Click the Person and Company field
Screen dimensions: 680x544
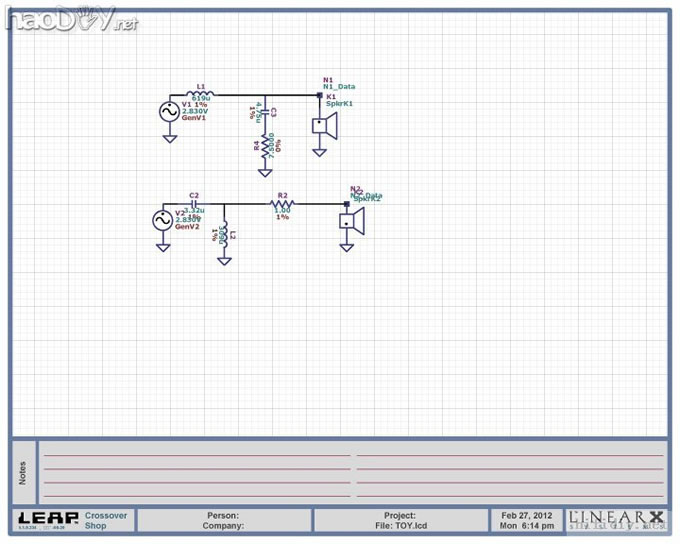[224, 520]
